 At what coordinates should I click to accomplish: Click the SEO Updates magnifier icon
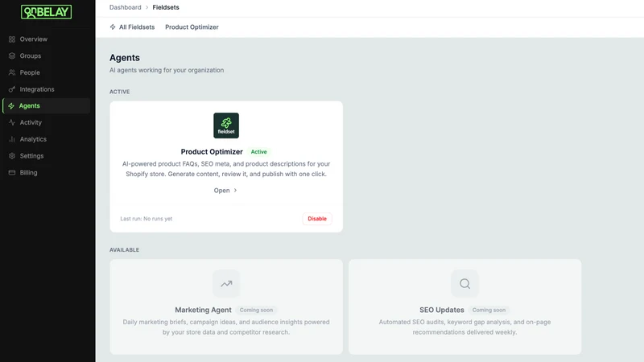coord(464,284)
